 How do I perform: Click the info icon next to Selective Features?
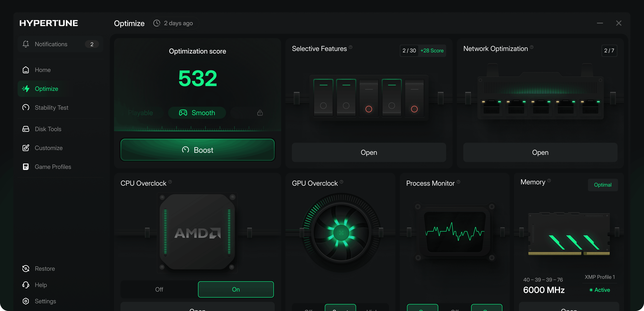coord(350,47)
